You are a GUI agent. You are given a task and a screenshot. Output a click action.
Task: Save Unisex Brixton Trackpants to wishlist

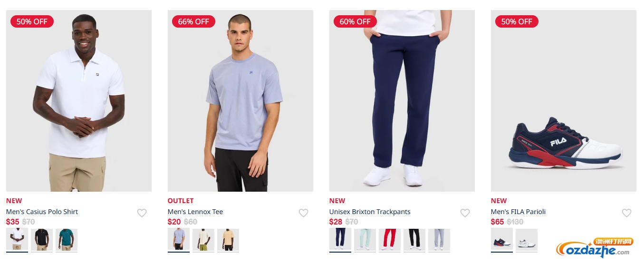tap(465, 213)
